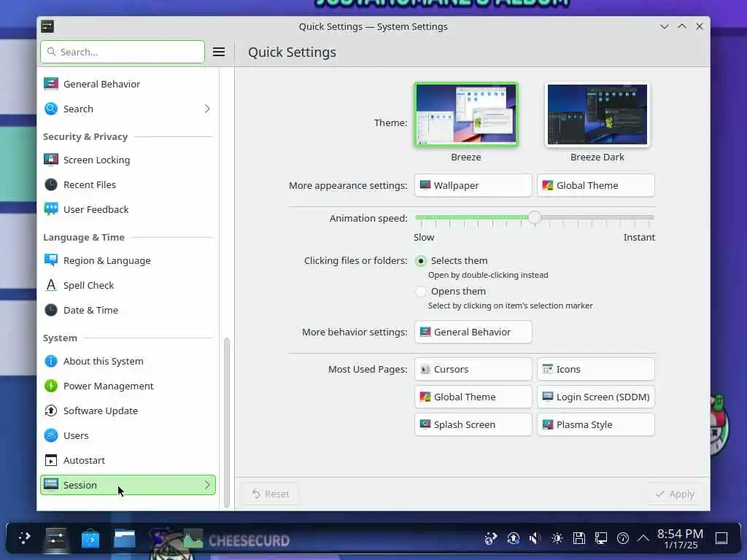
Task: Select the Session category
Action: coord(128,485)
